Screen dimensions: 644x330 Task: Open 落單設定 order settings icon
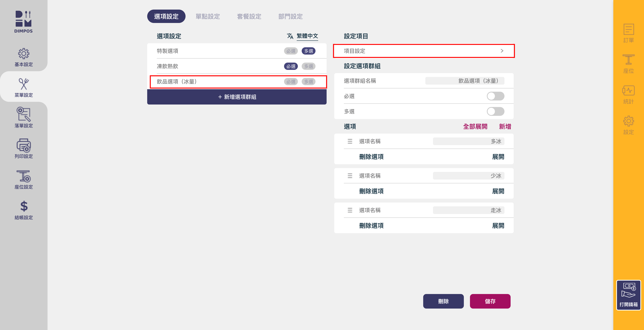(x=24, y=114)
